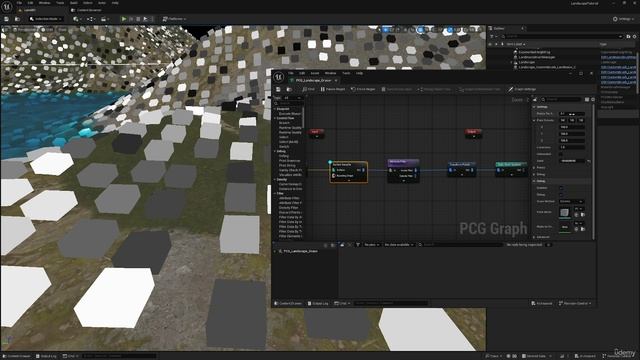Select the Outliner tab
The height and width of the screenshot is (360, 640).
[x=499, y=28]
